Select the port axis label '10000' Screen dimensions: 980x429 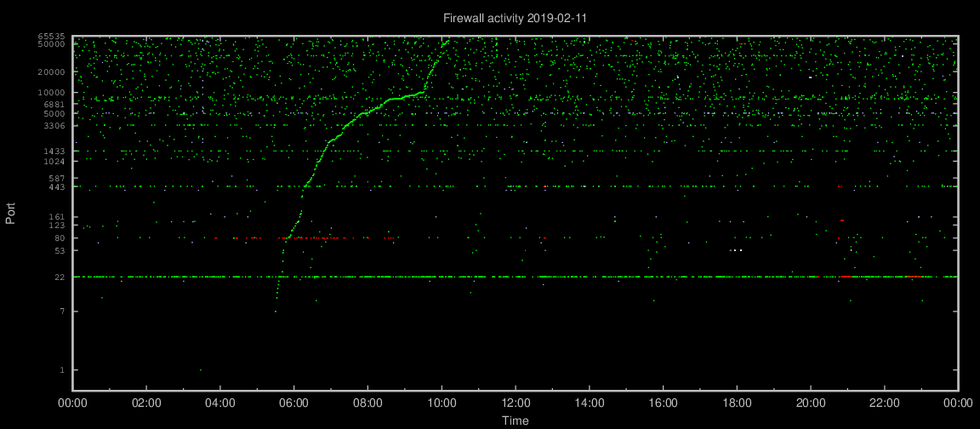(x=51, y=93)
